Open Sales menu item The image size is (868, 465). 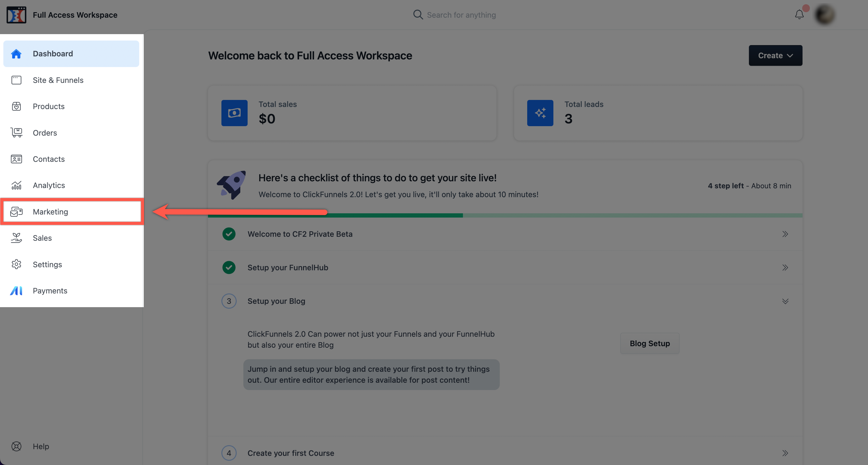coord(71,238)
